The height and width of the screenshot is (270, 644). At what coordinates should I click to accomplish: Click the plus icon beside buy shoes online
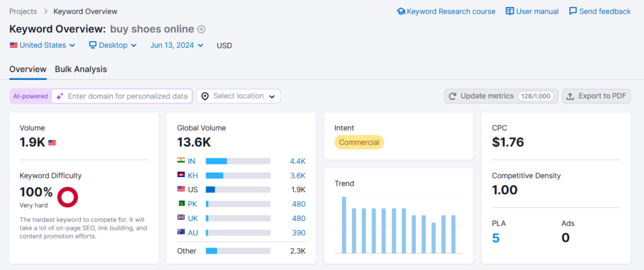click(201, 29)
